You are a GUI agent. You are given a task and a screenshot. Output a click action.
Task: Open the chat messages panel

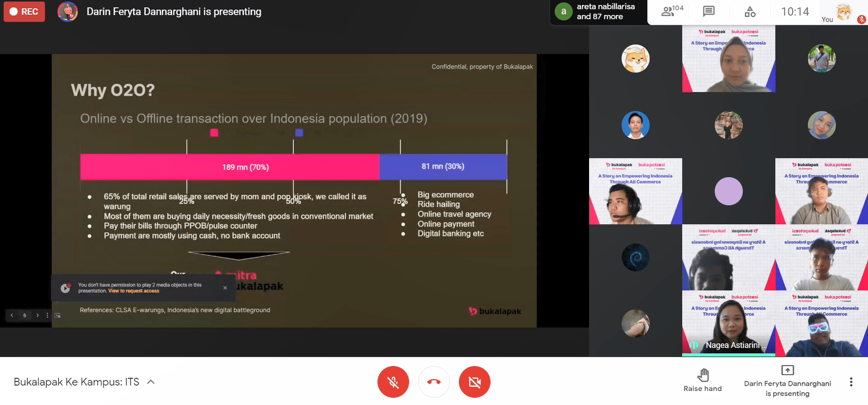click(x=708, y=11)
